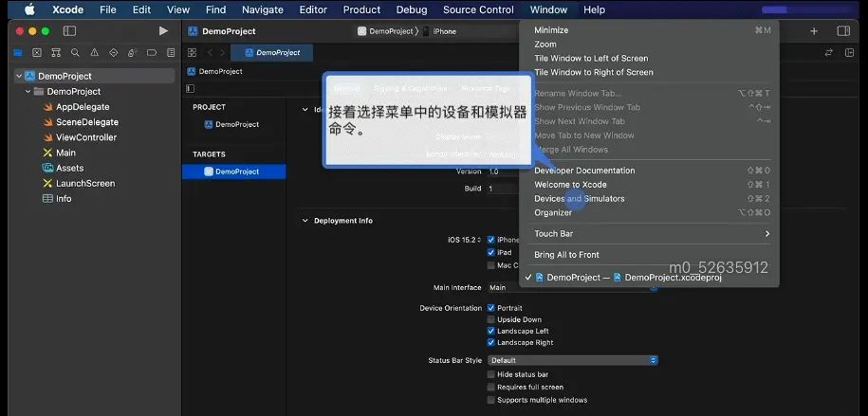This screenshot has width=868, height=416.
Task: Open the Debug navigator icon
Action: click(x=132, y=52)
